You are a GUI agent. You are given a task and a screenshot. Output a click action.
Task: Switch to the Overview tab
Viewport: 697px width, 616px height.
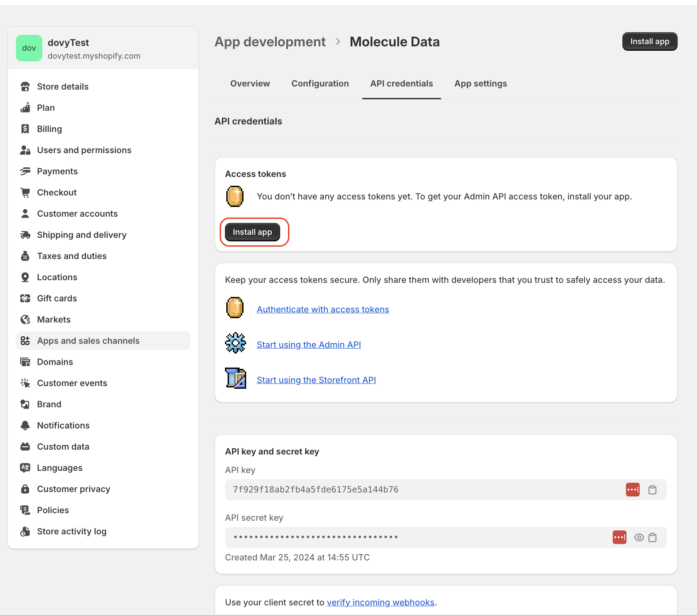click(250, 83)
